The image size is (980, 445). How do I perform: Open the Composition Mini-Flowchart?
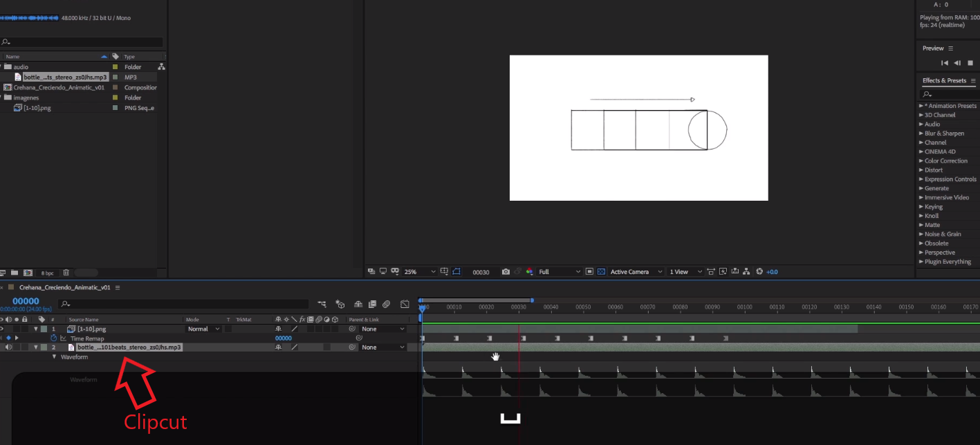coord(322,304)
